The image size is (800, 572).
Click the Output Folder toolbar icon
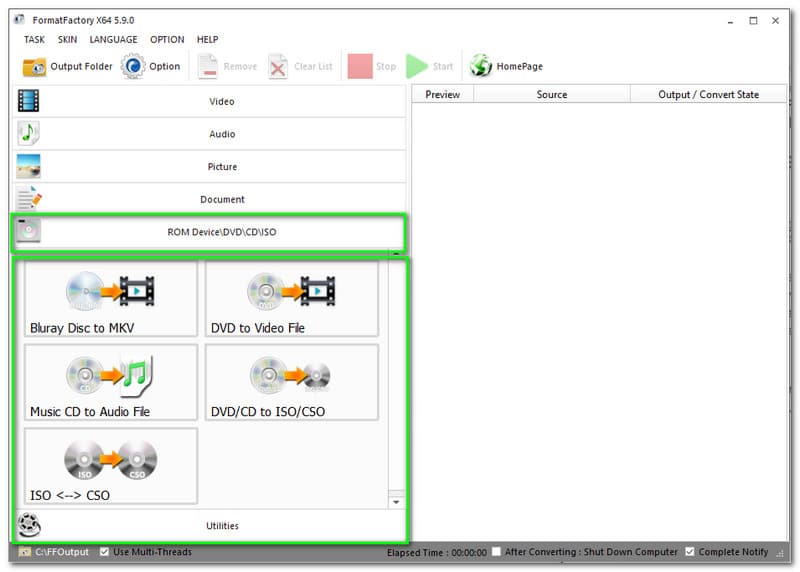(x=35, y=67)
